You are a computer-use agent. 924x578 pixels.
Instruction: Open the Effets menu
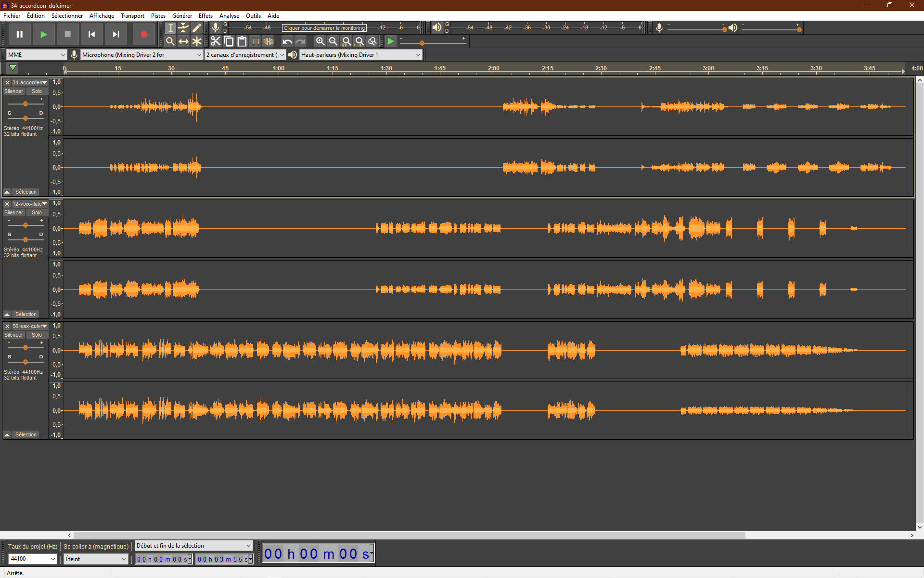[x=205, y=15]
